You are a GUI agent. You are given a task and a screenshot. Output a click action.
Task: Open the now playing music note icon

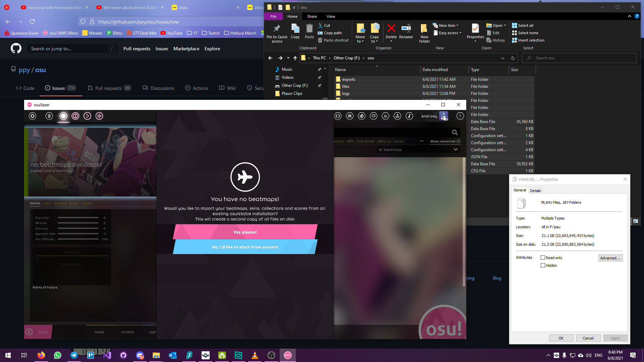[x=409, y=116]
